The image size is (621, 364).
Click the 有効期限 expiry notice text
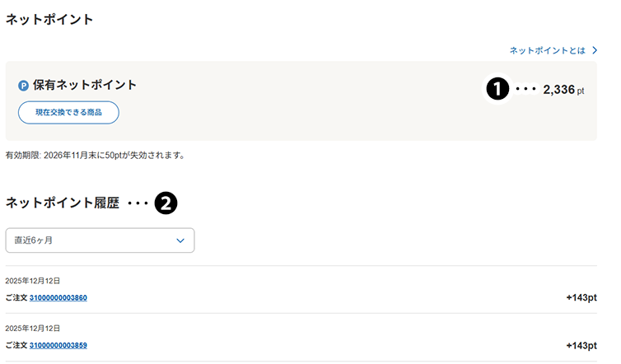coord(95,155)
